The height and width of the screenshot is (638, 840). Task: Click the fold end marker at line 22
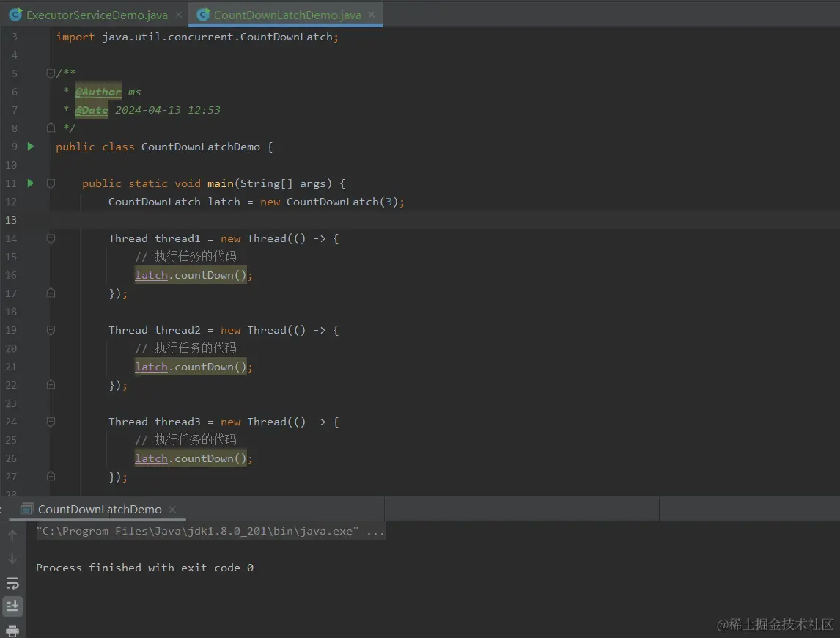51,384
